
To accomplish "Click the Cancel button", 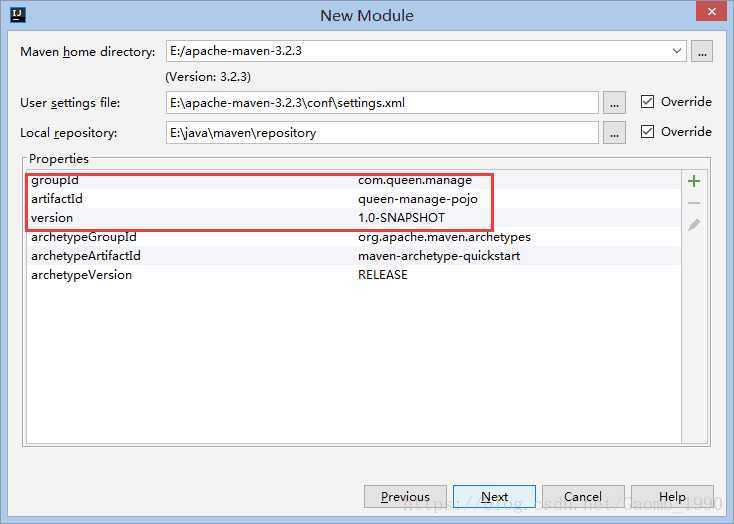I will pyautogui.click(x=583, y=496).
